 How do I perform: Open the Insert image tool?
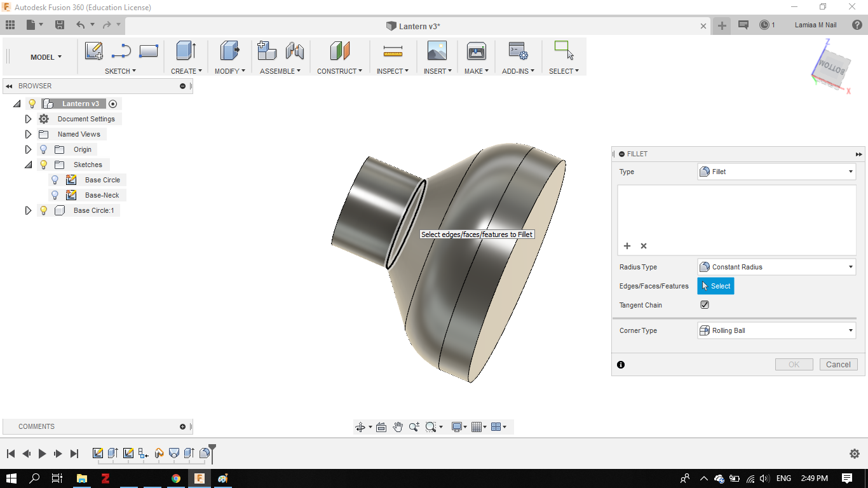(x=437, y=51)
